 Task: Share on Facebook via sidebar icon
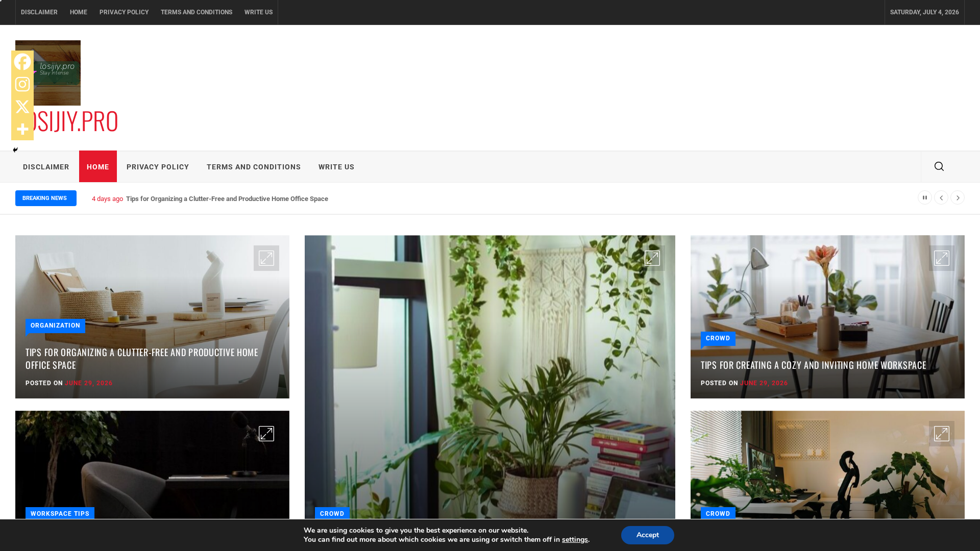click(22, 62)
